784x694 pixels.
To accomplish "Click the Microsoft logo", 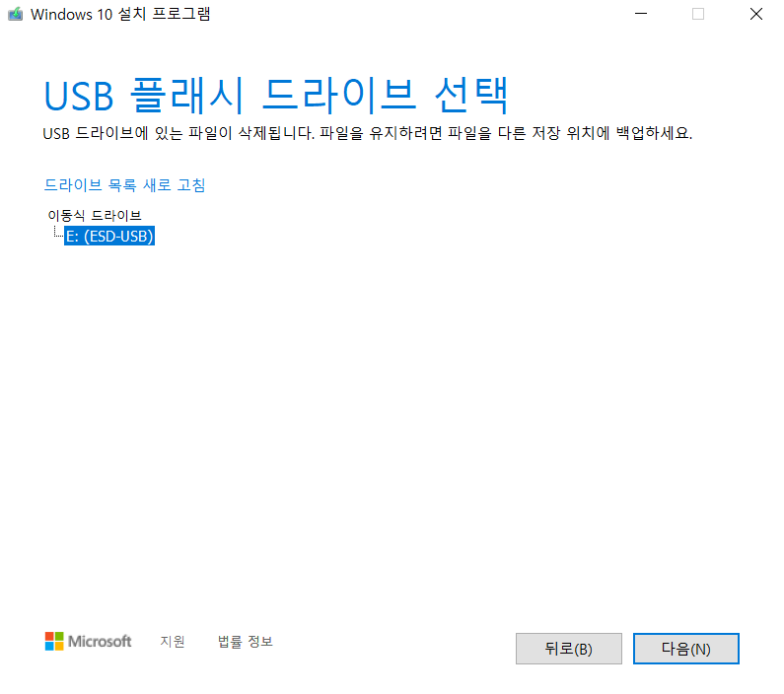I will (x=88, y=641).
